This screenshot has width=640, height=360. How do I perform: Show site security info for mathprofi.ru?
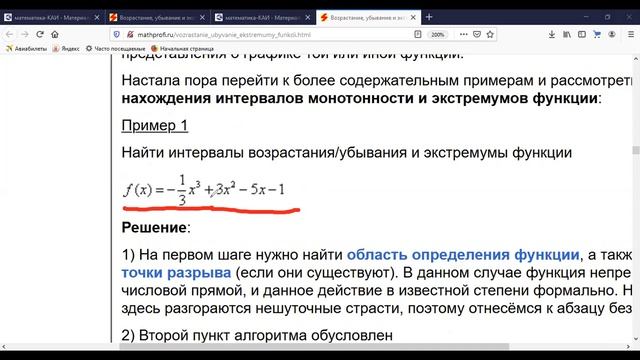130,35
